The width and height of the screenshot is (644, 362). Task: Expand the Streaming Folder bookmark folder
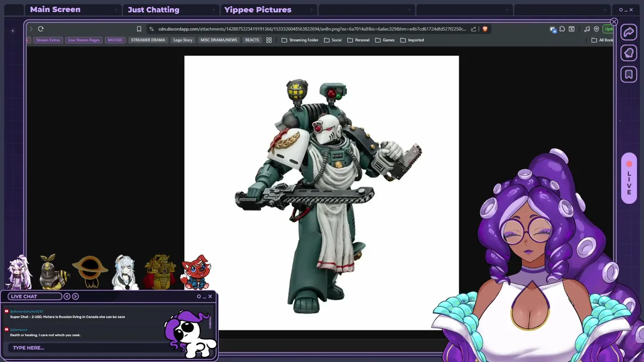(300, 40)
